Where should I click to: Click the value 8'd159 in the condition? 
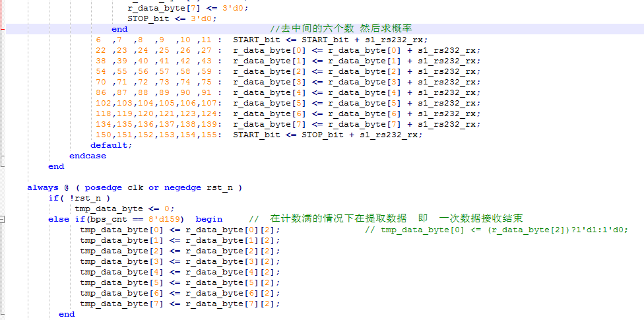pyautogui.click(x=167, y=219)
